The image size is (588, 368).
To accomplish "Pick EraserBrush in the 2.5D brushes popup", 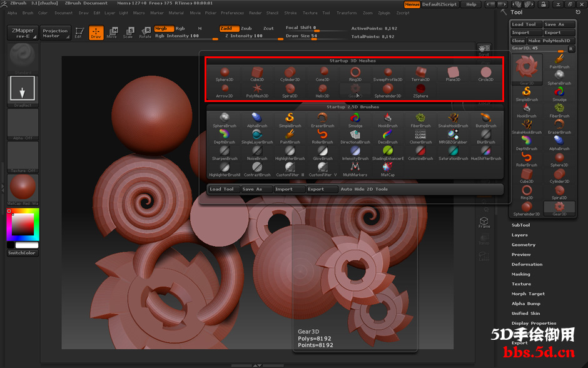I will pyautogui.click(x=323, y=120).
